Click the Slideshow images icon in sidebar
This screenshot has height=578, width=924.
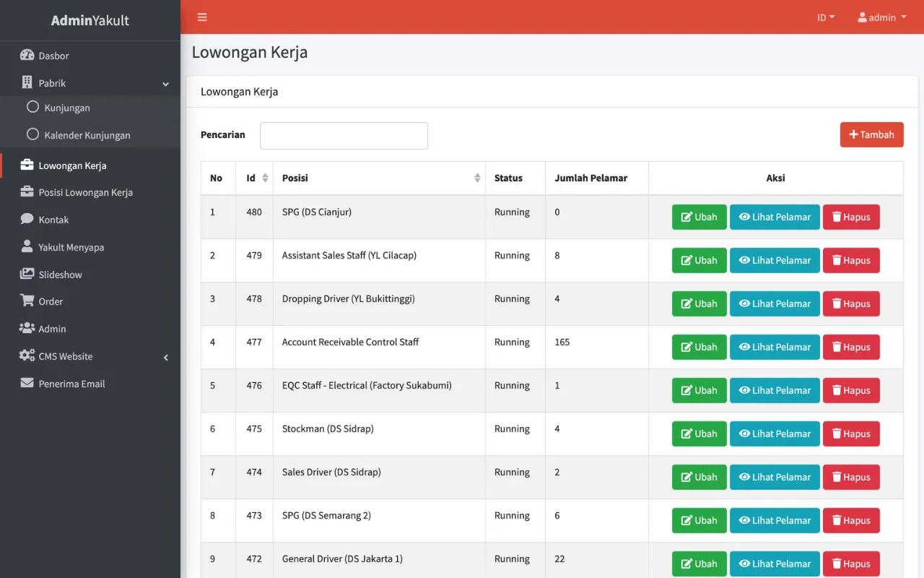click(x=27, y=275)
